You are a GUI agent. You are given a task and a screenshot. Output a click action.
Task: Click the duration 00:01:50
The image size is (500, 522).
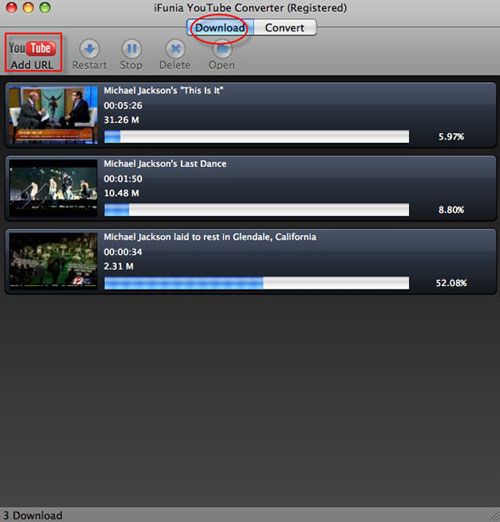point(123,179)
